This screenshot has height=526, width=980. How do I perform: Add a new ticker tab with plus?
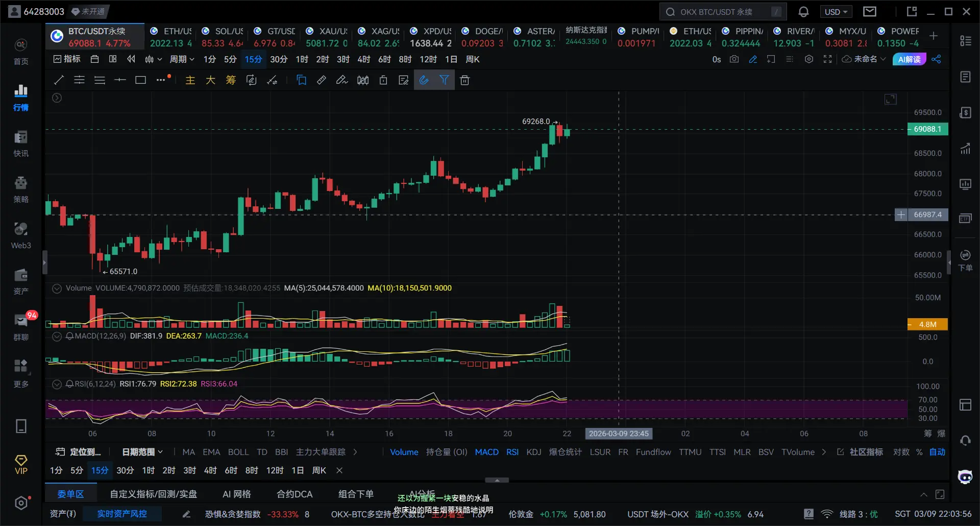pos(934,36)
